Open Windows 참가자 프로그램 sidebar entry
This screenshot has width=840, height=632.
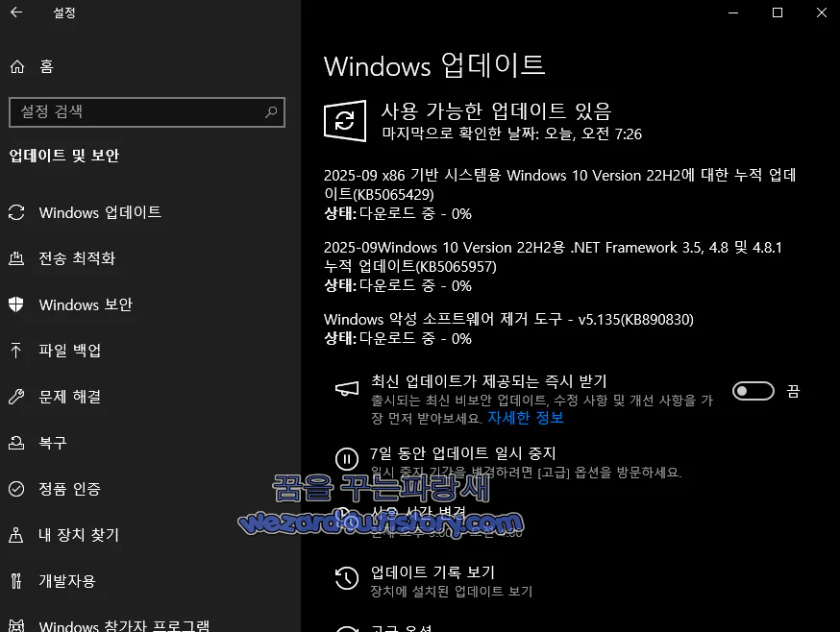tap(115, 625)
